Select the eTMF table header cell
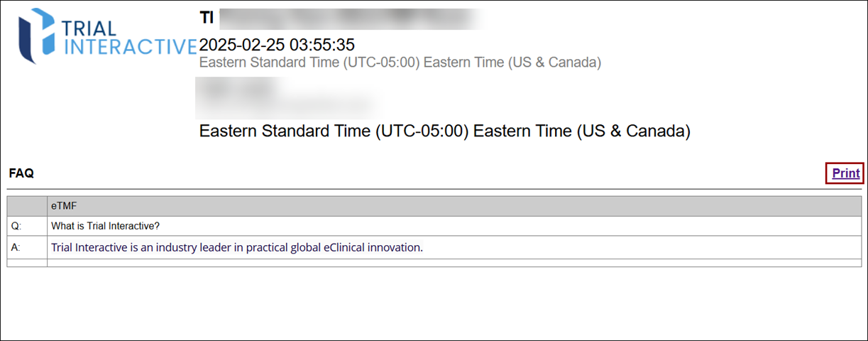This screenshot has height=341, width=868. (x=454, y=206)
